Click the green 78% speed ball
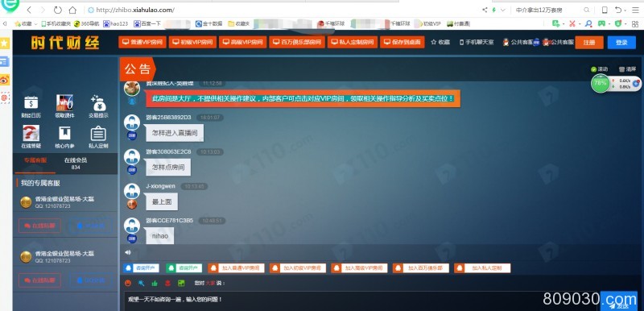The width and height of the screenshot is (644, 311). pyautogui.click(x=600, y=83)
